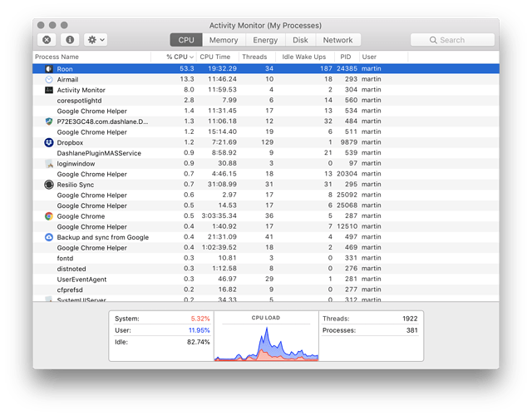Sort by Threads column
Viewport: 532px width, 416px height.
point(257,57)
